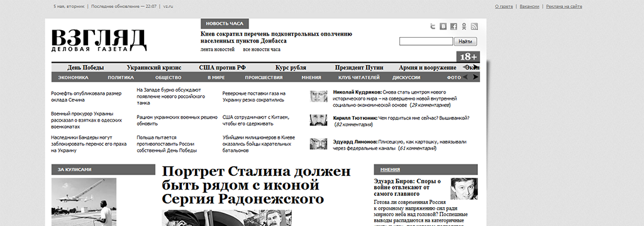Open the Odnoklassniki social icon
This screenshot has height=226, width=644.
click(464, 26)
